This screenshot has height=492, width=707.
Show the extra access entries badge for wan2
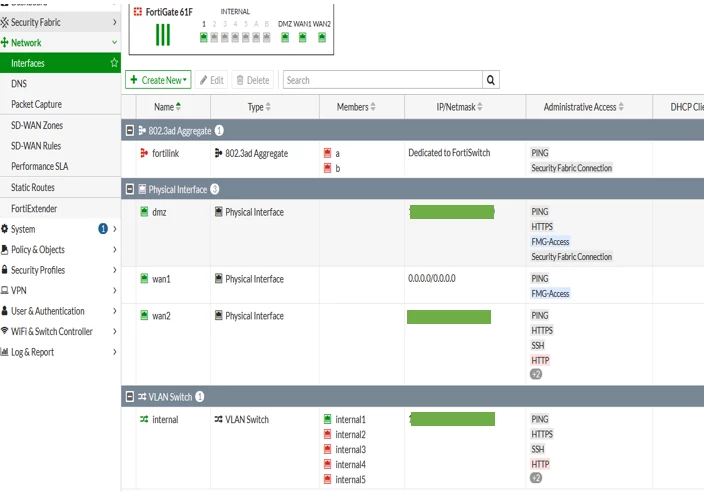tap(536, 374)
